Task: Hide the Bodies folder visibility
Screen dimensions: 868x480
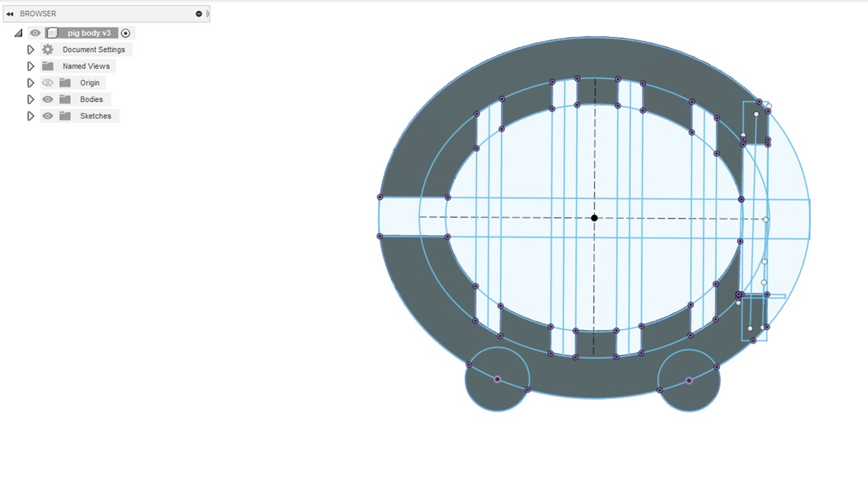Action: pyautogui.click(x=48, y=99)
